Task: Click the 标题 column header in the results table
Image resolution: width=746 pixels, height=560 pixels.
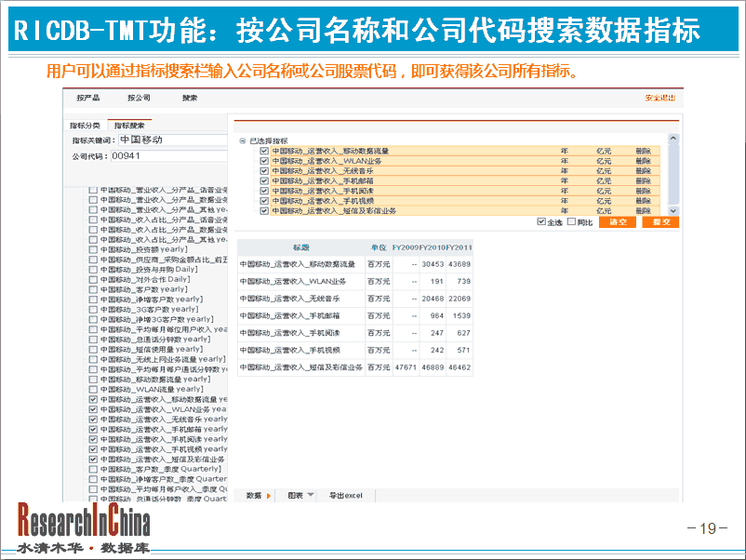Action: tap(300, 247)
